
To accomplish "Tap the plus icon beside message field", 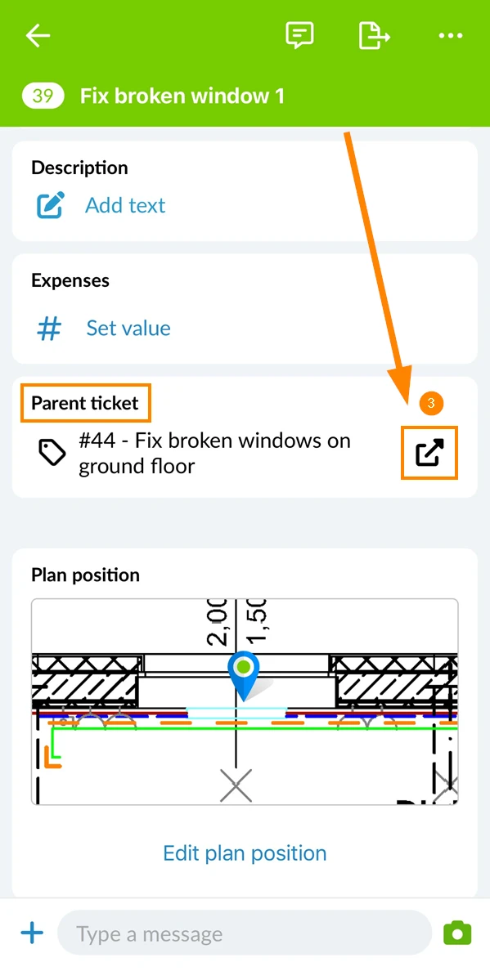I will click(32, 933).
